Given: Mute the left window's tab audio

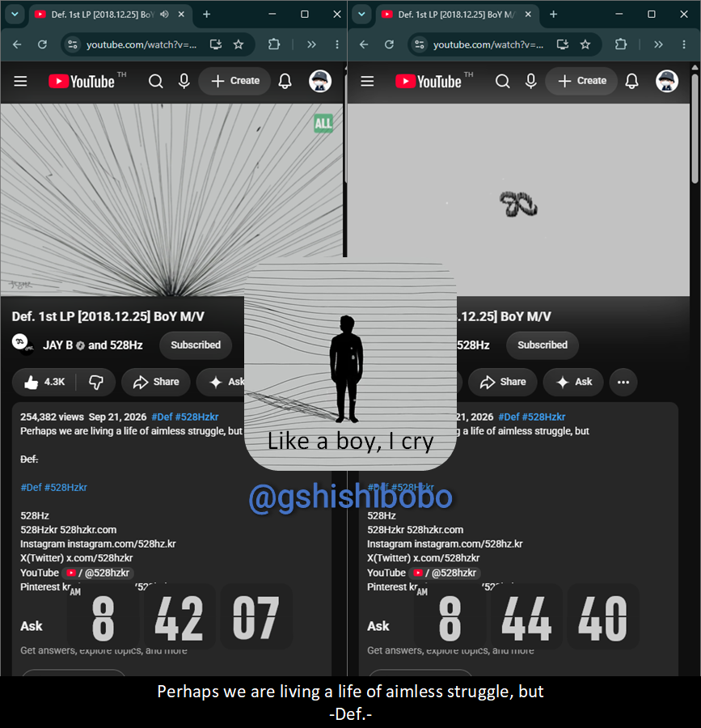Looking at the screenshot, I should [x=165, y=15].
